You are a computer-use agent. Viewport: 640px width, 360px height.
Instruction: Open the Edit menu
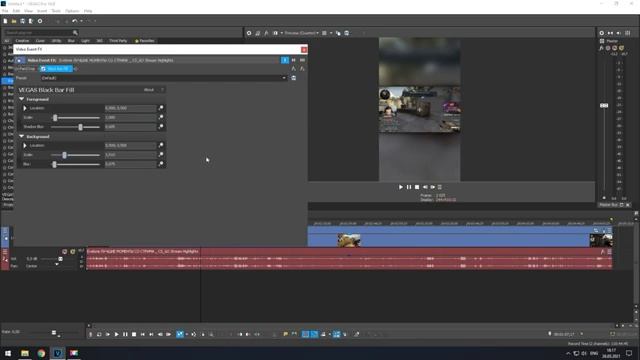(x=16, y=11)
